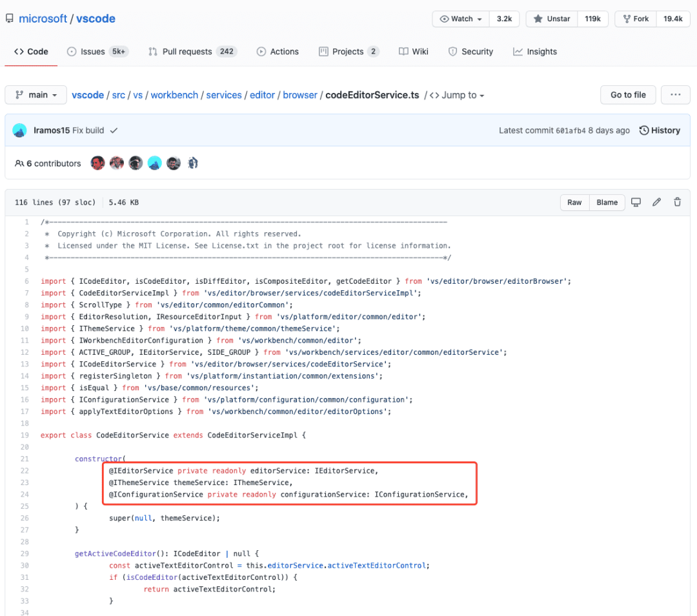Click the pencil edit file icon

click(656, 203)
